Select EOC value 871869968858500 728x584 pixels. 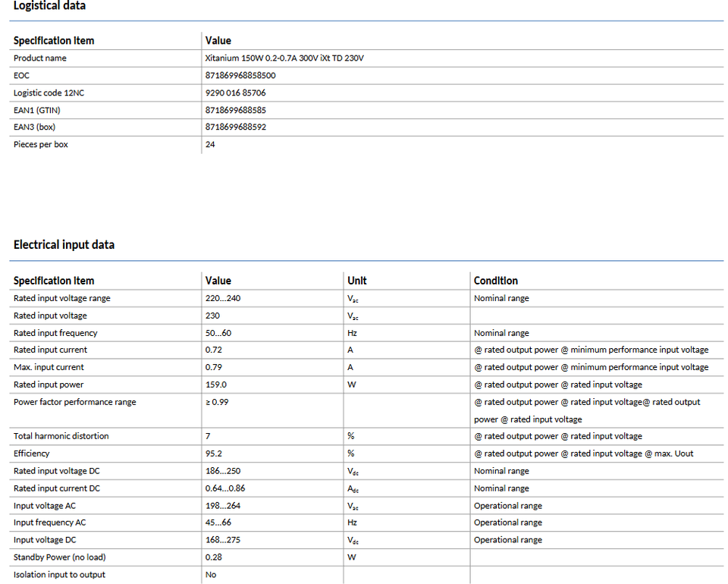(240, 75)
